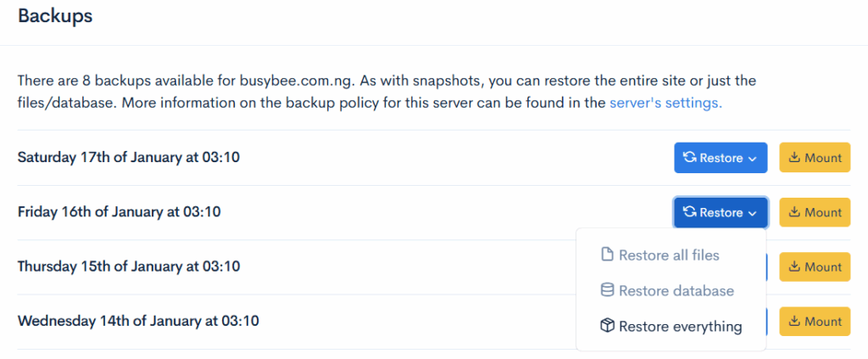Click the file icon beside Restore all files

tap(607, 255)
